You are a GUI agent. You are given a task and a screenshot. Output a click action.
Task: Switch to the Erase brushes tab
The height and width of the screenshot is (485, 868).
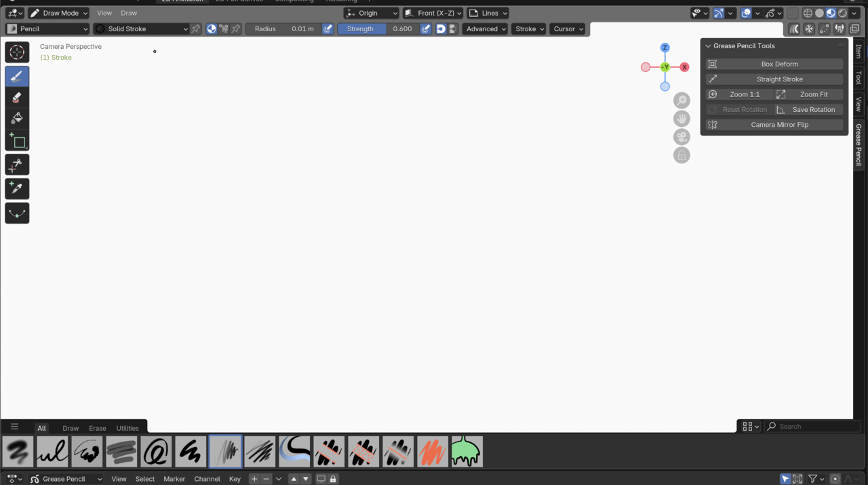coord(98,428)
